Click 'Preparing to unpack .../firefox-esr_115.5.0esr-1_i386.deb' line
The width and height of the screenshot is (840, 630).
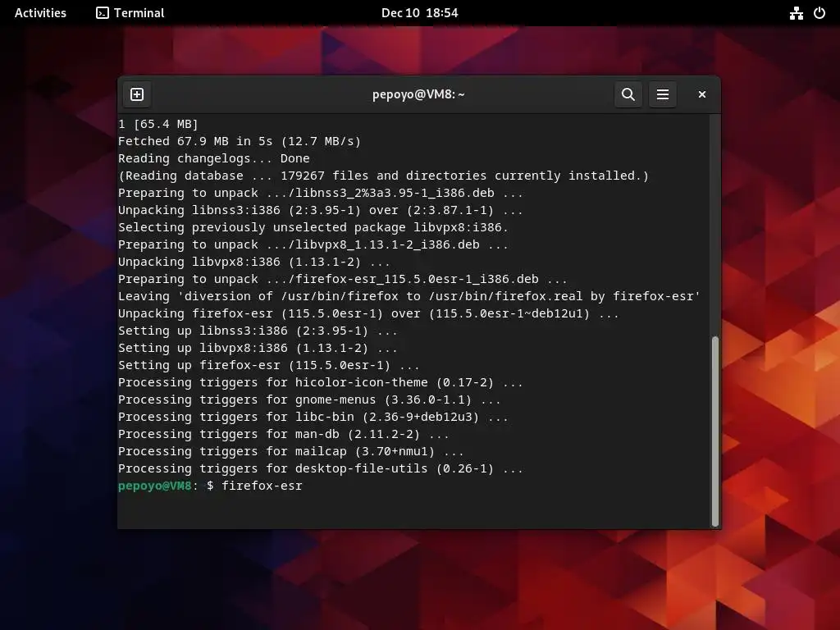coord(343,279)
